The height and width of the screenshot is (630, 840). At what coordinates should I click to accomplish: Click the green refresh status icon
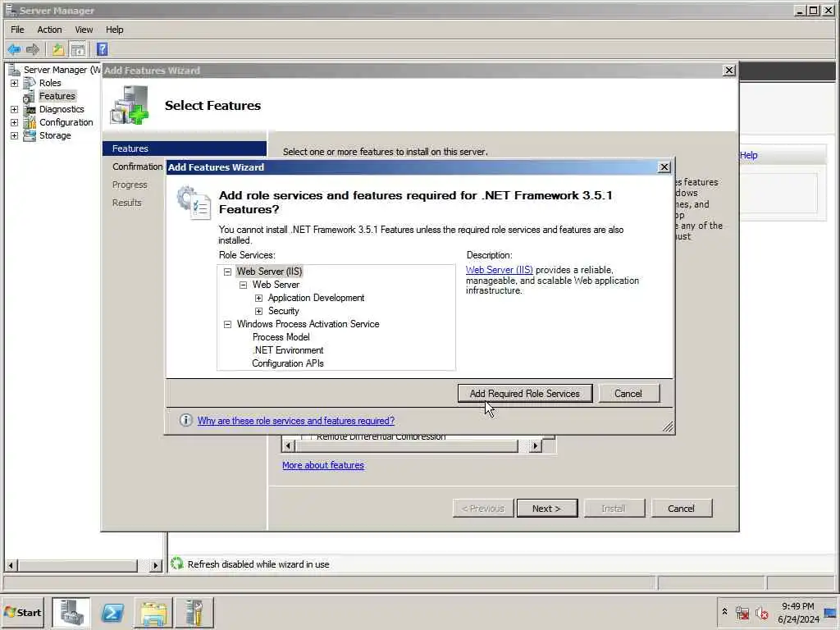click(177, 564)
